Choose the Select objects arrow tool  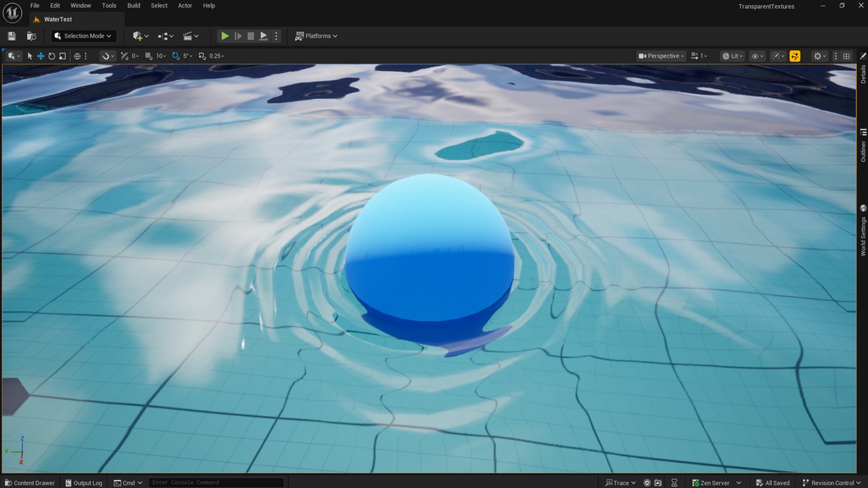[30, 56]
